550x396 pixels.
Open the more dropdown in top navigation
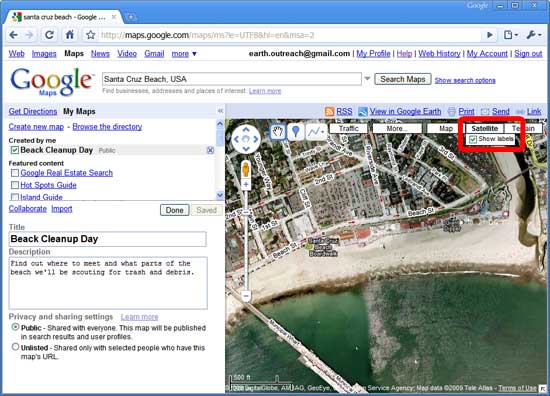[x=184, y=54]
